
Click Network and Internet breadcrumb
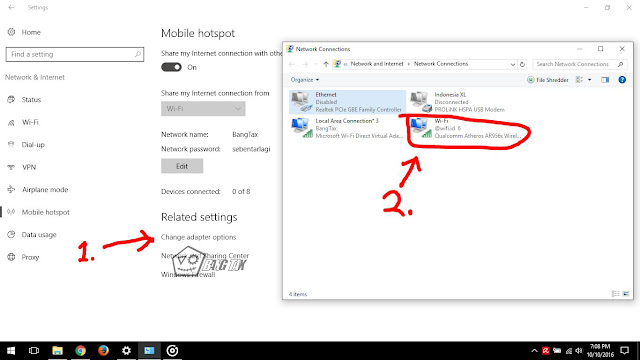click(x=377, y=64)
